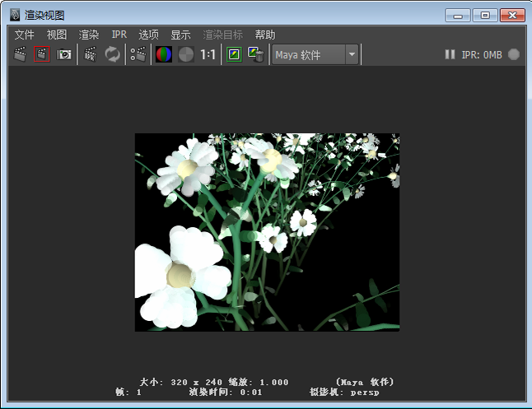Click the Refresh IPR image arrows icon
This screenshot has width=532, height=409.
point(112,55)
